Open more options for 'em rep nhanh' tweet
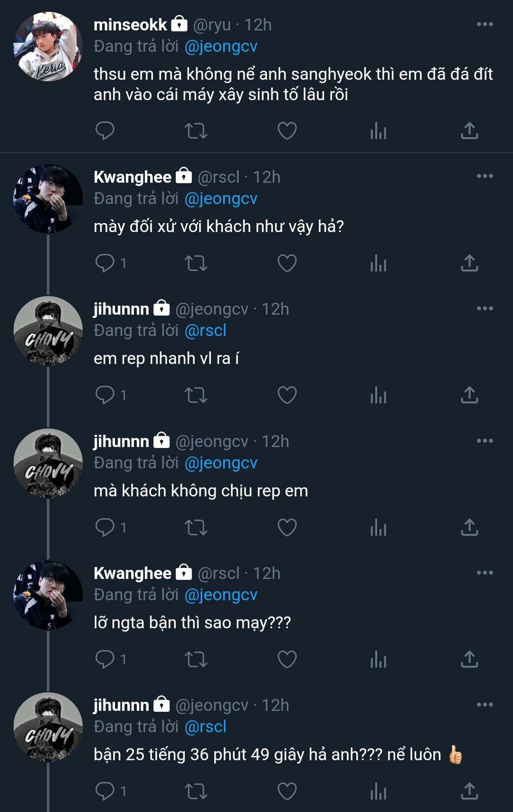Viewport: 513px width, 812px height. 484,308
